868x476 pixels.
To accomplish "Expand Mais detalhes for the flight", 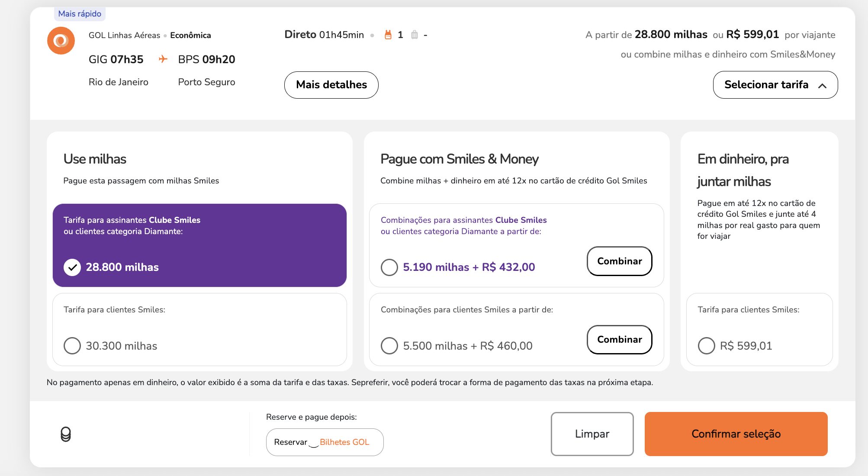I will [x=331, y=85].
